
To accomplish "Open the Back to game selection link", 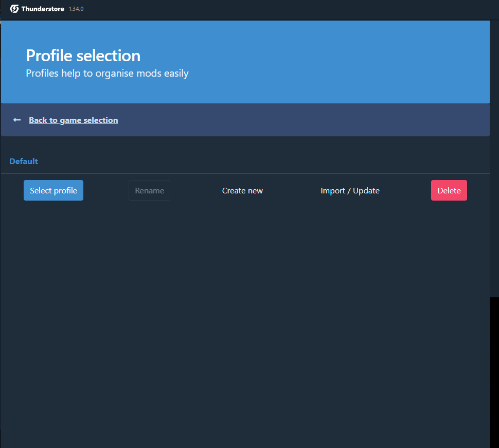I will coord(73,120).
